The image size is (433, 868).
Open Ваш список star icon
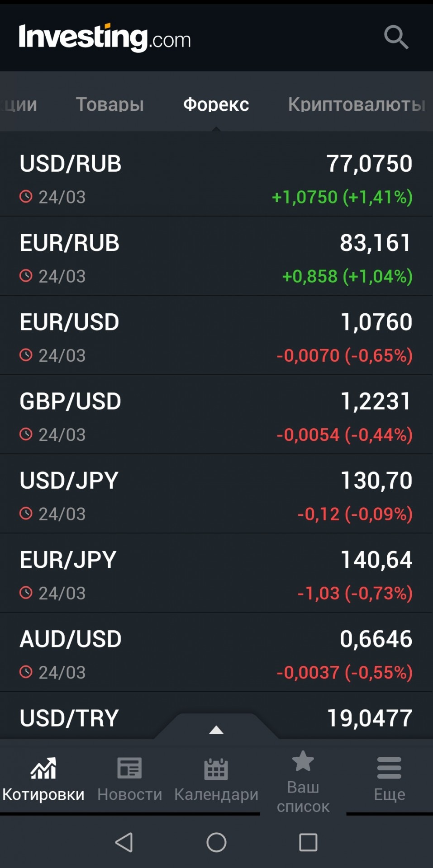[x=303, y=761]
